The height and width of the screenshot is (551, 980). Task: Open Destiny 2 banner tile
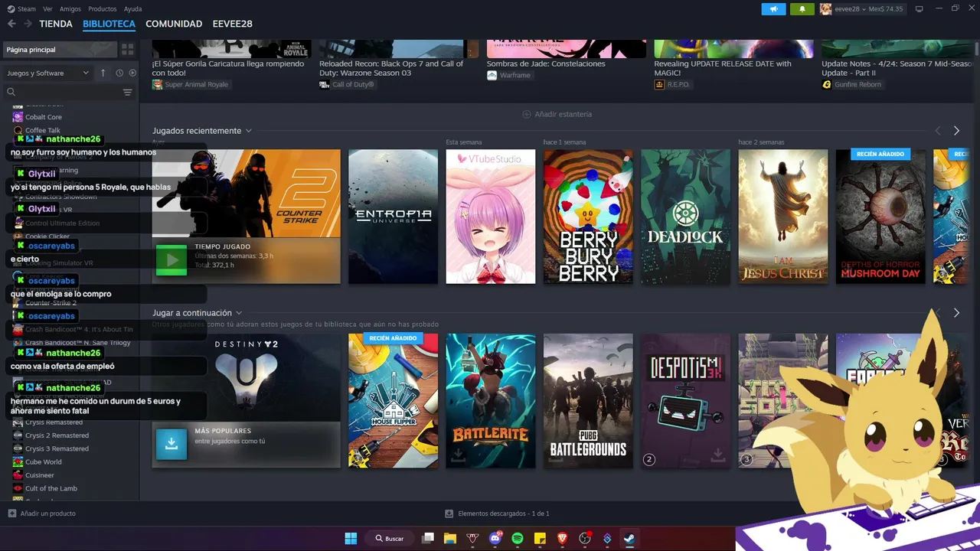247,400
